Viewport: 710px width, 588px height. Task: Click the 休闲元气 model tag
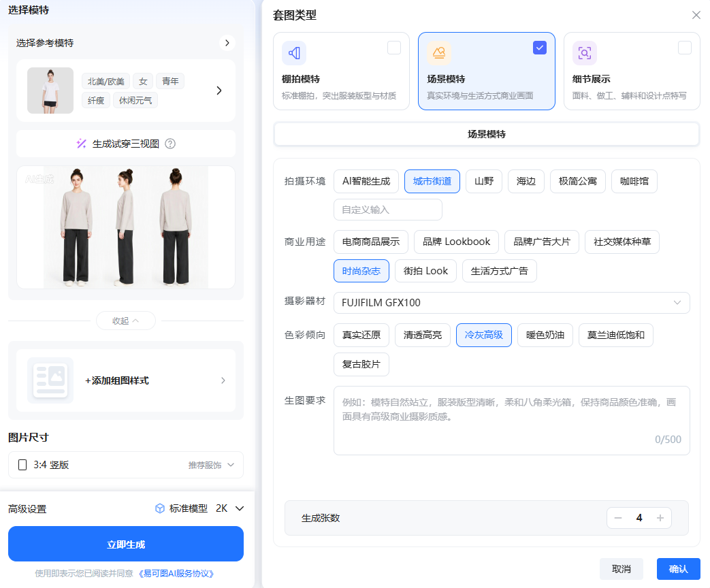point(135,101)
